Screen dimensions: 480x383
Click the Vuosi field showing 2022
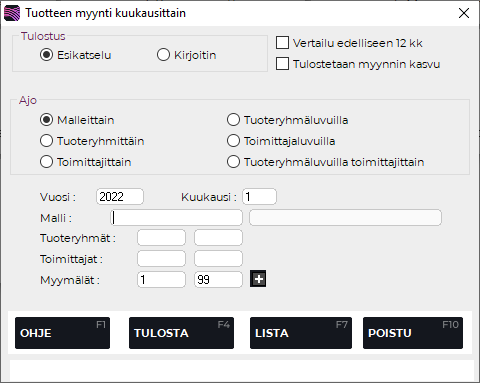(120, 197)
